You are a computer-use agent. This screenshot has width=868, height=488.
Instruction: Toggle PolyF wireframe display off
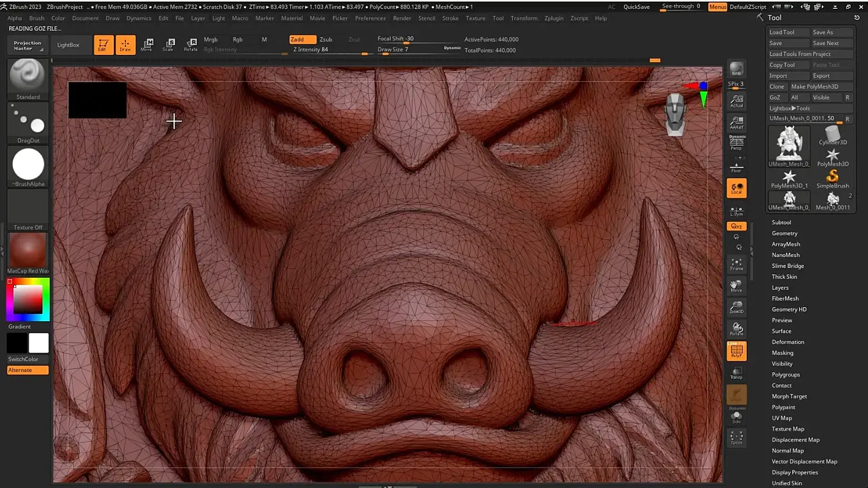click(736, 351)
